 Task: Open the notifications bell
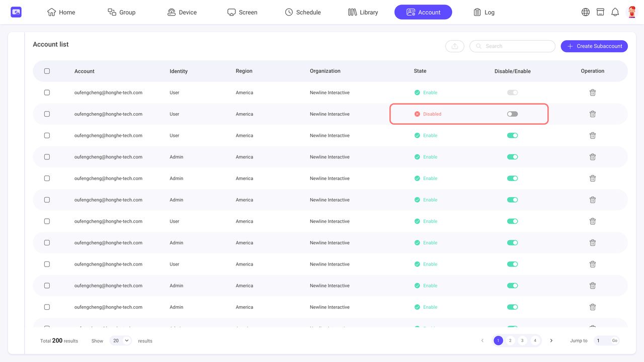(x=615, y=12)
